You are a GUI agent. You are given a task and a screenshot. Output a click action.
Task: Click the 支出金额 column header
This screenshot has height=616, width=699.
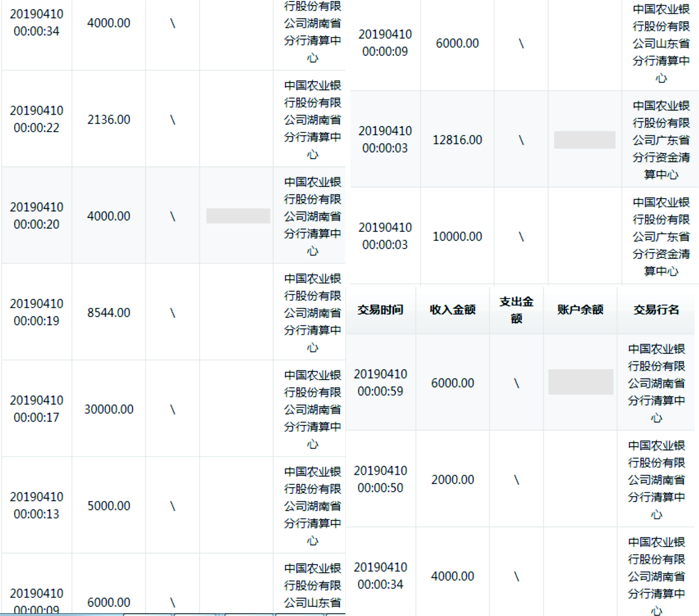point(516,310)
